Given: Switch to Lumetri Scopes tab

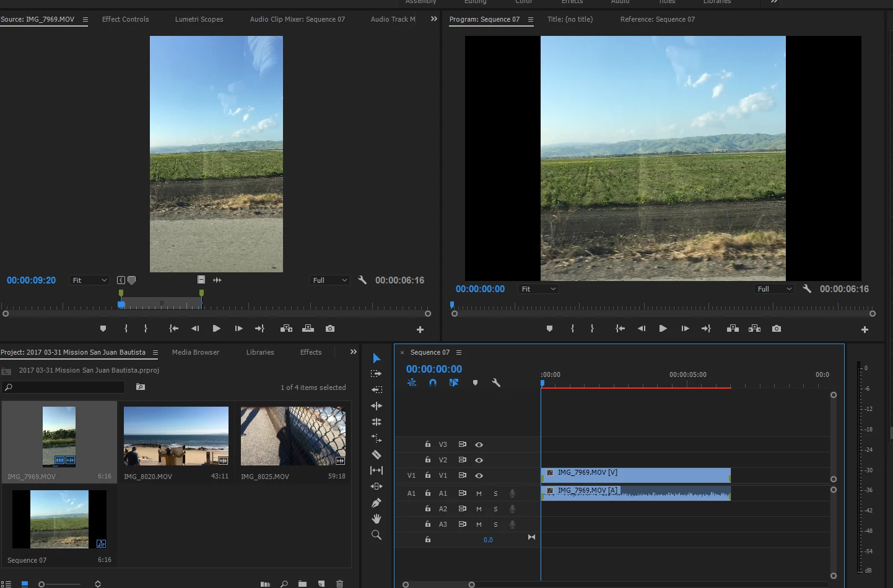Looking at the screenshot, I should click(199, 19).
